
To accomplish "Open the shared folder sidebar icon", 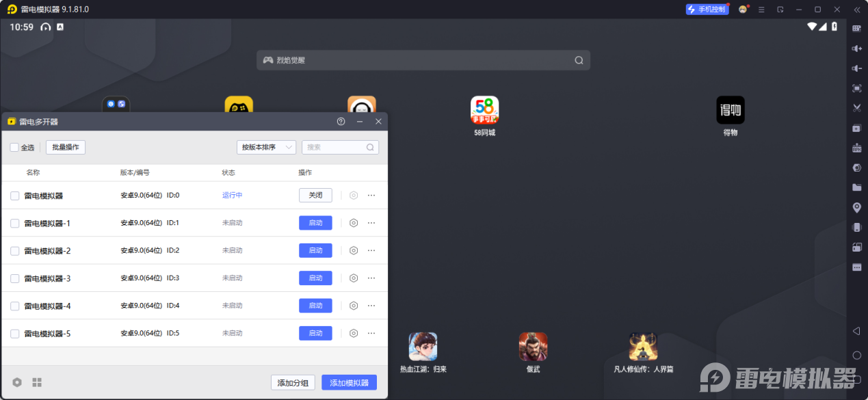I will coord(856,187).
